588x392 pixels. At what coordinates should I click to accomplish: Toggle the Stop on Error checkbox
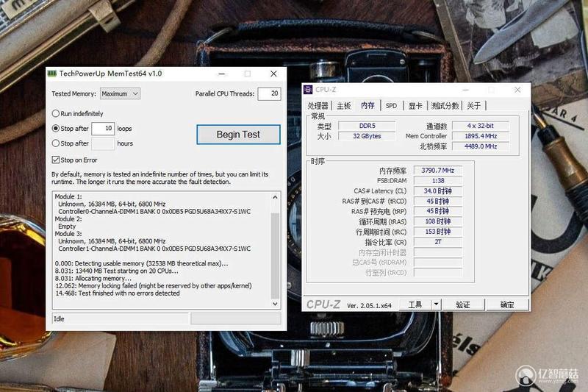click(x=56, y=160)
